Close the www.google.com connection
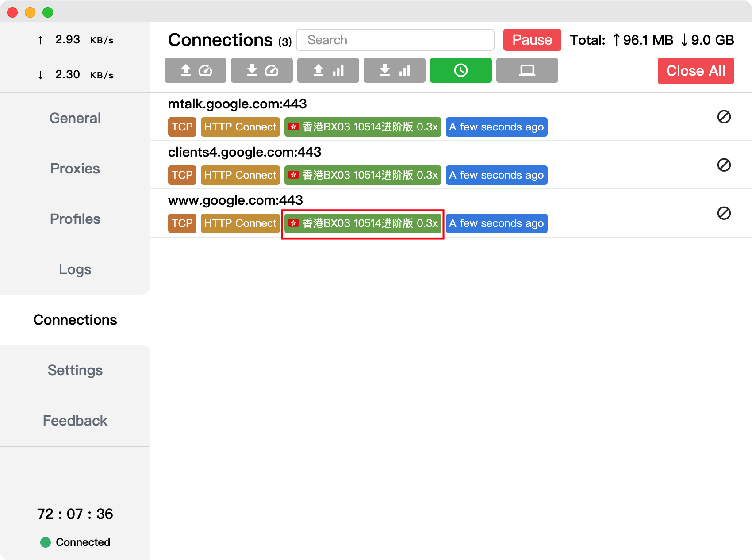This screenshot has height=560, width=752. [x=724, y=213]
